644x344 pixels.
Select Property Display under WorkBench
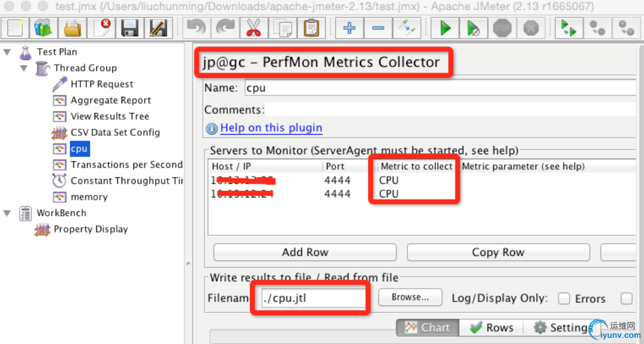(91, 229)
